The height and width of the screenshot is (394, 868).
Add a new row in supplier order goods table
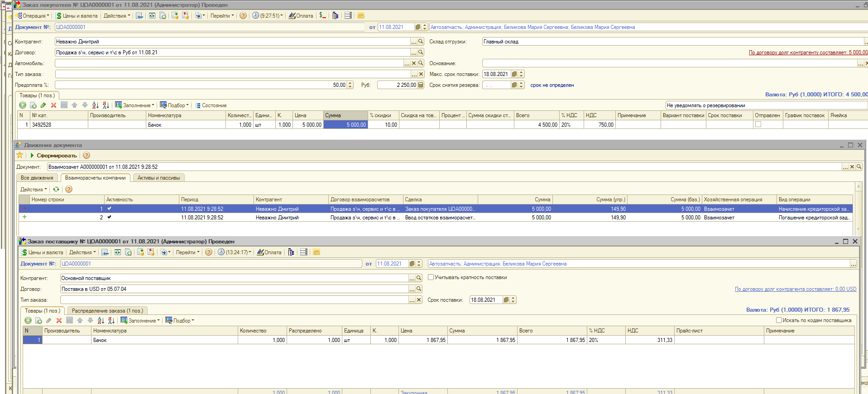tap(28, 321)
